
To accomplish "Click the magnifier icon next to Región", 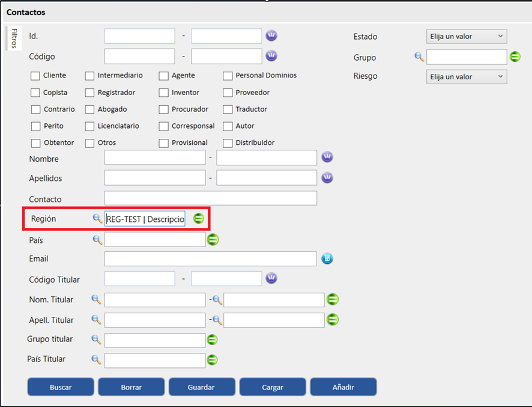I will point(97,219).
